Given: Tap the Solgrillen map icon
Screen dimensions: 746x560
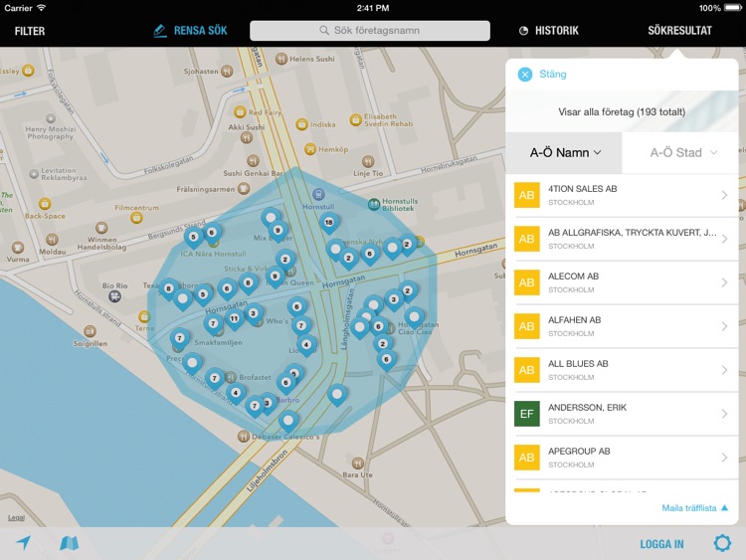Looking at the screenshot, I should point(90,331).
